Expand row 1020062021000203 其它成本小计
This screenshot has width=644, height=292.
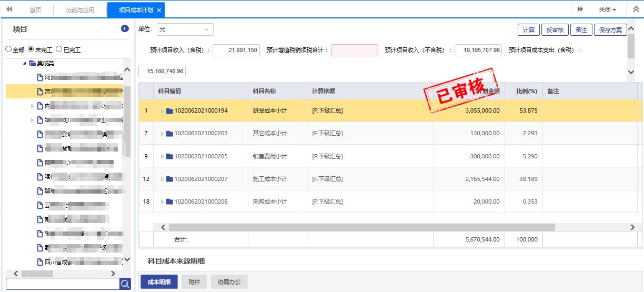click(162, 134)
